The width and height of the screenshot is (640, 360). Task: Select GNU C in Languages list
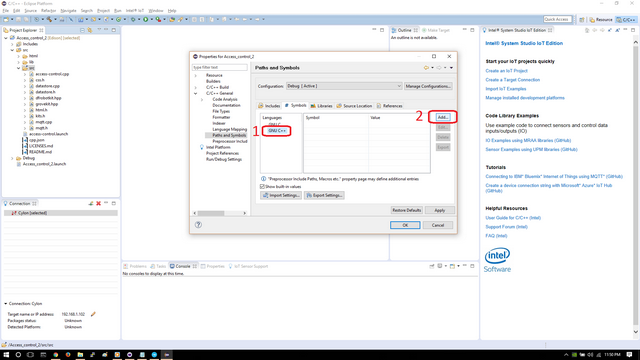tap(274, 124)
